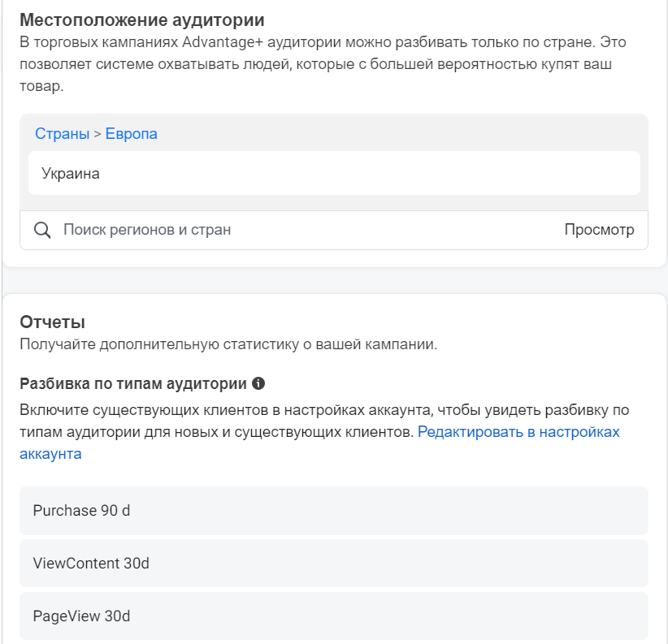Select the ViewContent 30d audience row
Screen dimensions: 668x644
[x=334, y=563]
